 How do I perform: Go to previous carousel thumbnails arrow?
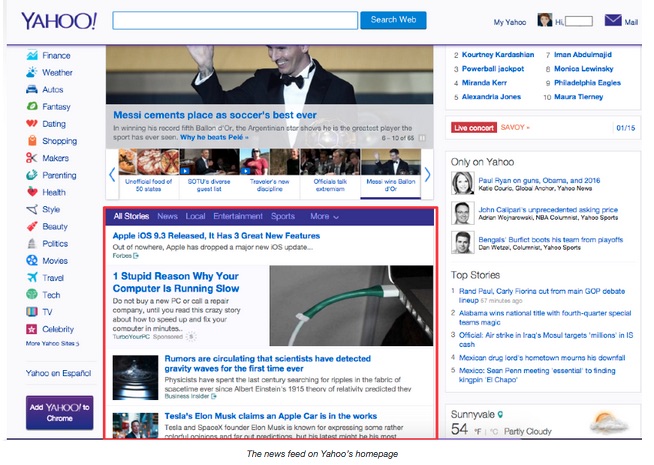(112, 174)
